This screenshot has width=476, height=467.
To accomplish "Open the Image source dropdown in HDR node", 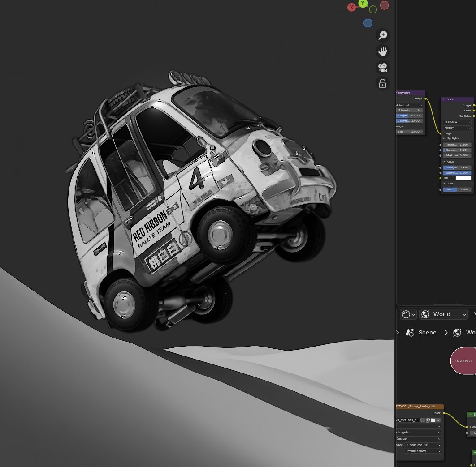I will (418, 438).
